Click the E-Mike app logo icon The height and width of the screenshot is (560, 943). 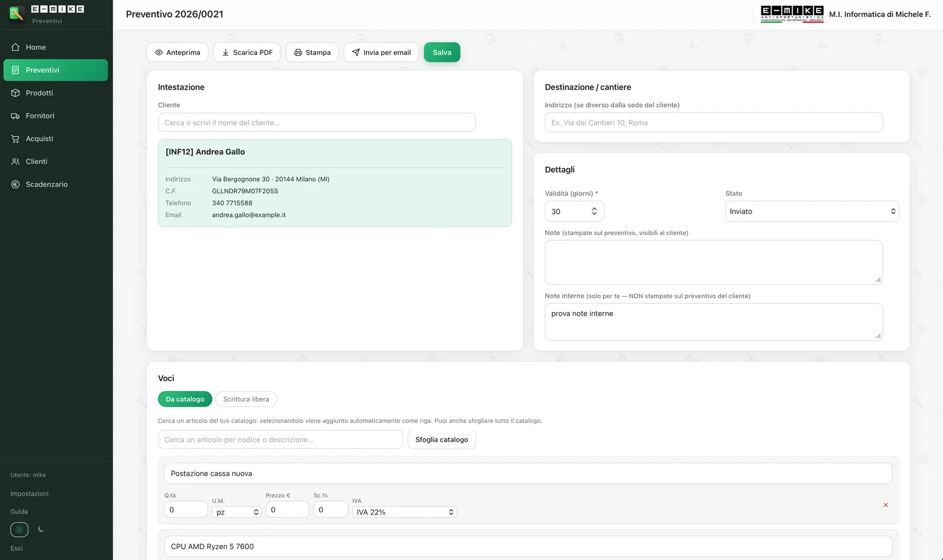[x=17, y=14]
